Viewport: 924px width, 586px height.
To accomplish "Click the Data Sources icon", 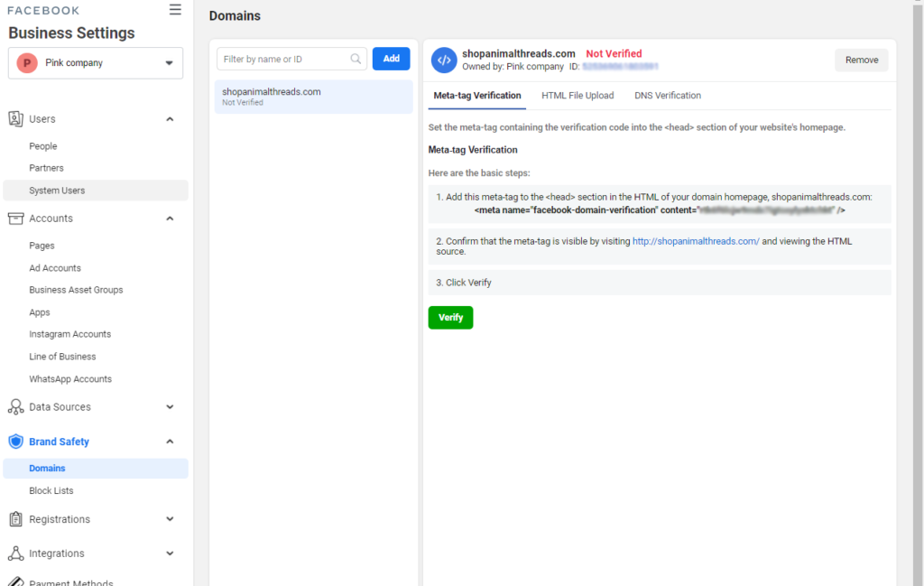I will [16, 407].
